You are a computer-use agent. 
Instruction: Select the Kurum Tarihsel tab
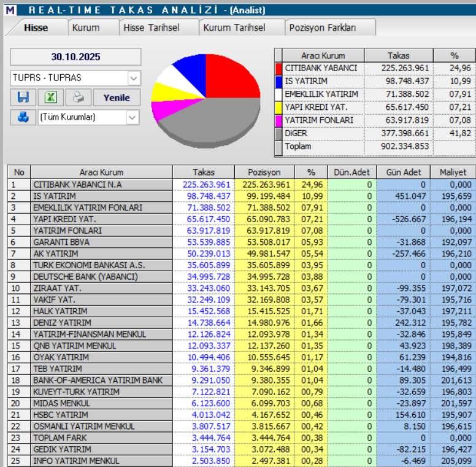(234, 28)
